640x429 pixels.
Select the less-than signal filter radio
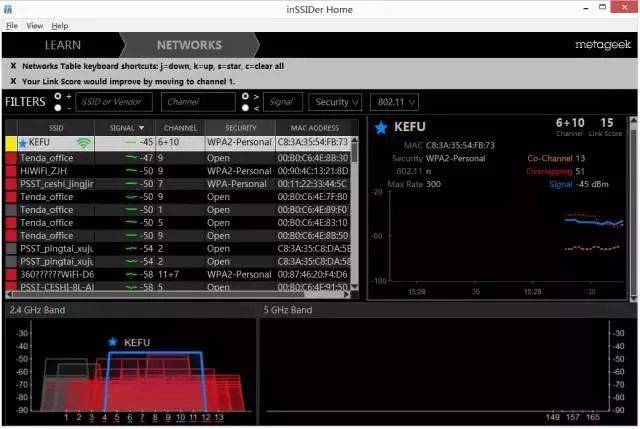[245, 108]
